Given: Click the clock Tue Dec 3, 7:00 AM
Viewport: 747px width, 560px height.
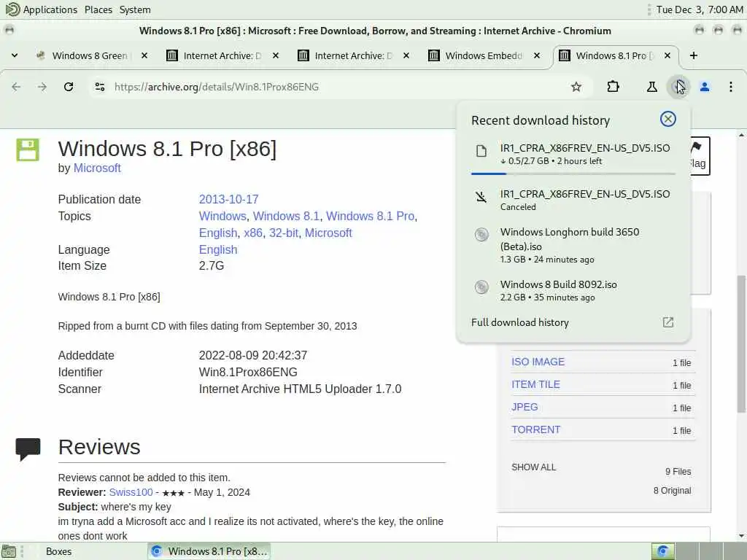Looking at the screenshot, I should 699,9.
